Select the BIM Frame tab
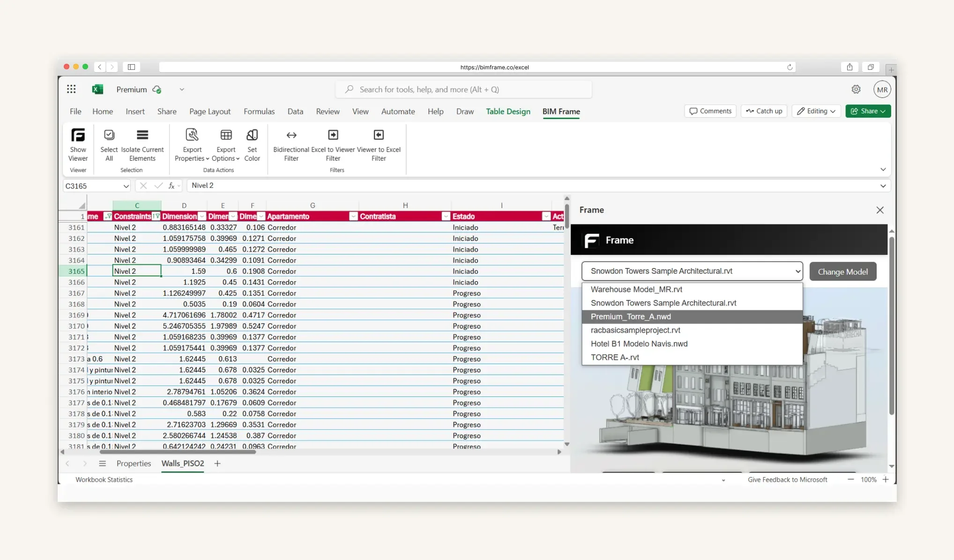Viewport: 954px width, 560px height. click(561, 112)
